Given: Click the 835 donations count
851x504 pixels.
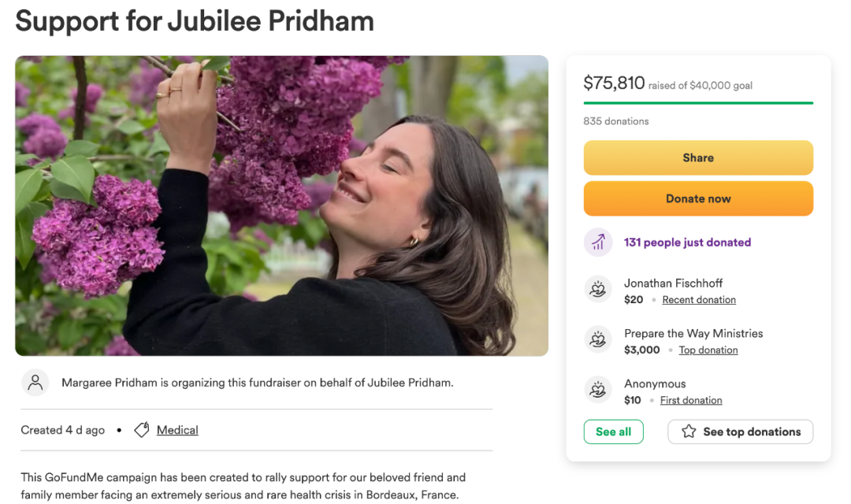Looking at the screenshot, I should coord(616,121).
